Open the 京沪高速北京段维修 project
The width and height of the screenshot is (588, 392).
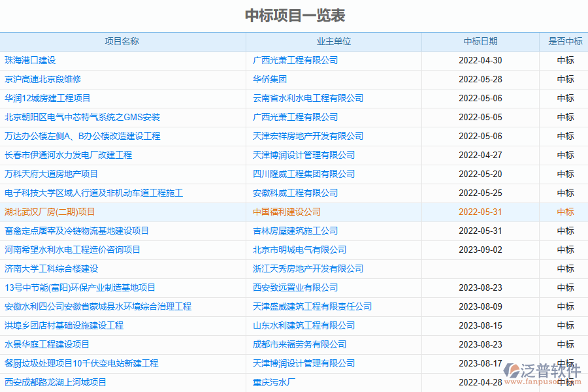(x=42, y=79)
